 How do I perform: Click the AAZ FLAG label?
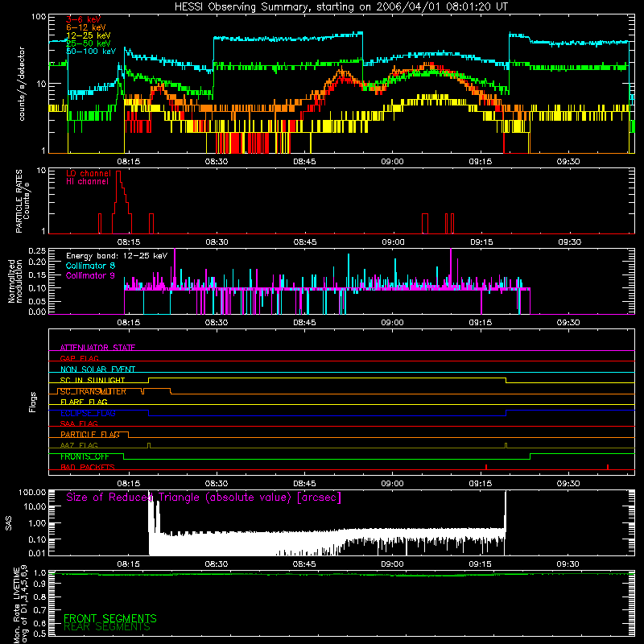pyautogui.click(x=79, y=445)
